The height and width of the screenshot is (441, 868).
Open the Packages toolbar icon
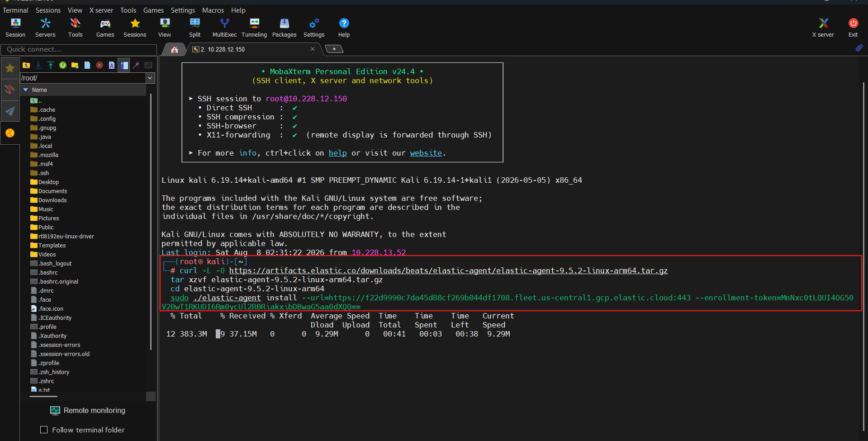pos(284,27)
